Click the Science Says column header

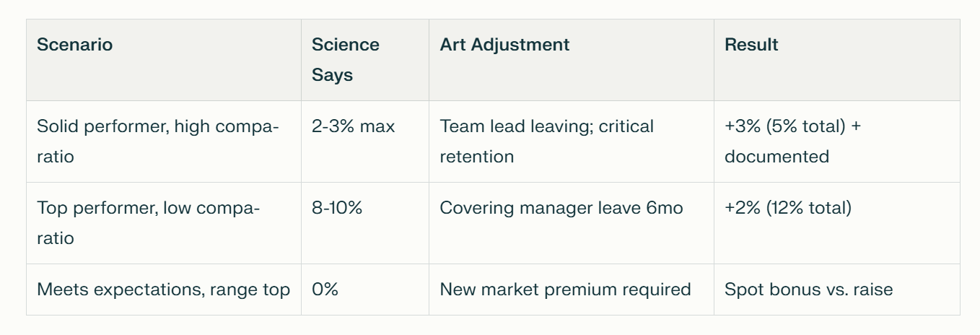[365, 60]
